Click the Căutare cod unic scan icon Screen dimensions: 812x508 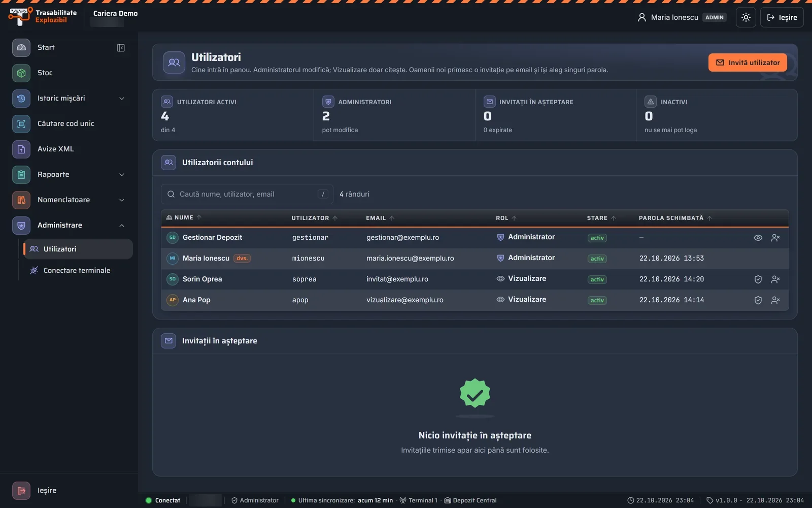tap(21, 123)
